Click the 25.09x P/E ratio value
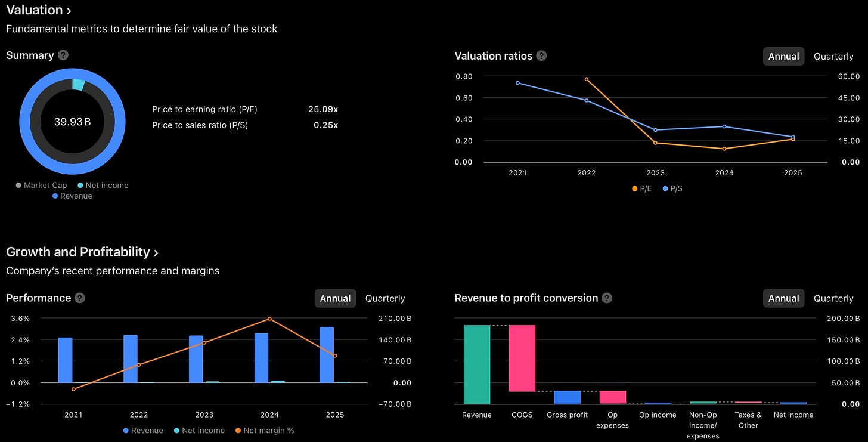 tap(323, 110)
